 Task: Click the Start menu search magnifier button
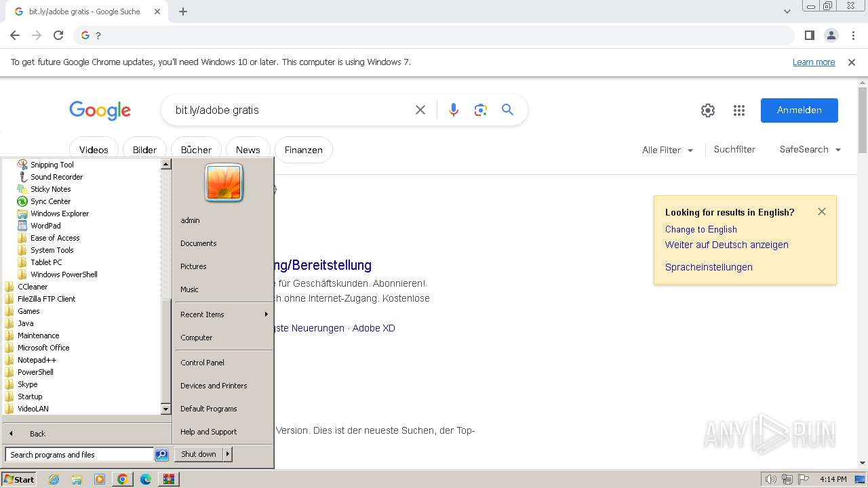[x=161, y=455]
